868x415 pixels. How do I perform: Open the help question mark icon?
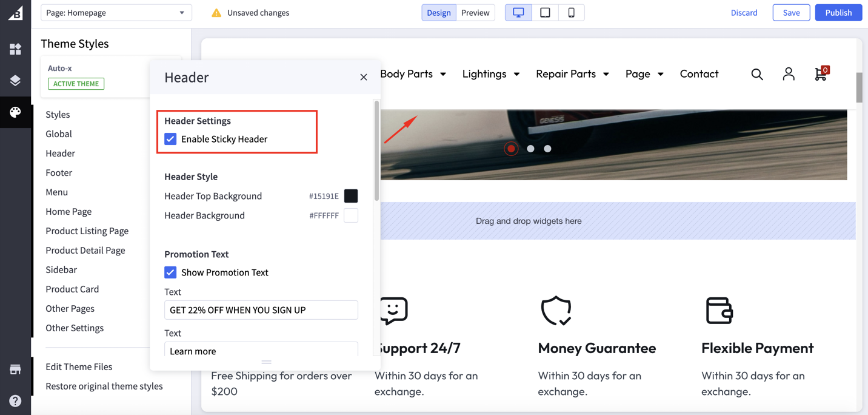(15, 400)
